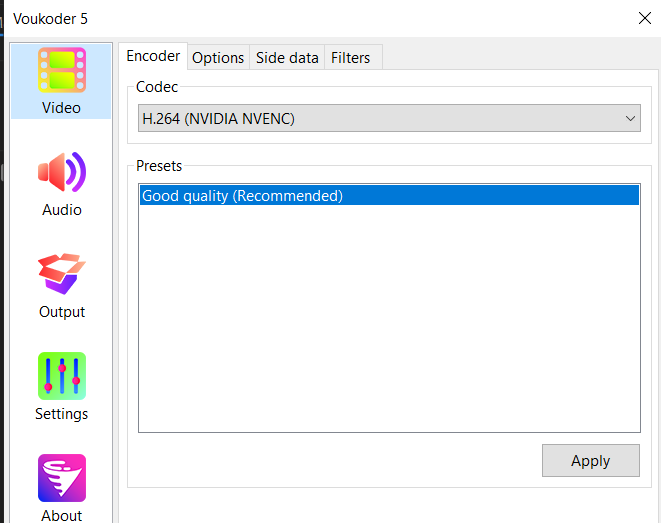
Task: Open the Side data tab
Action: point(287,58)
